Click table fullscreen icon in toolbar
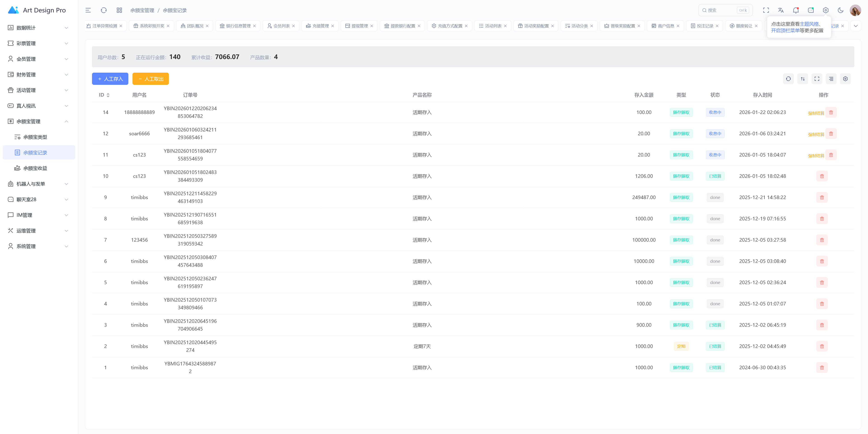The height and width of the screenshot is (434, 868). (817, 79)
